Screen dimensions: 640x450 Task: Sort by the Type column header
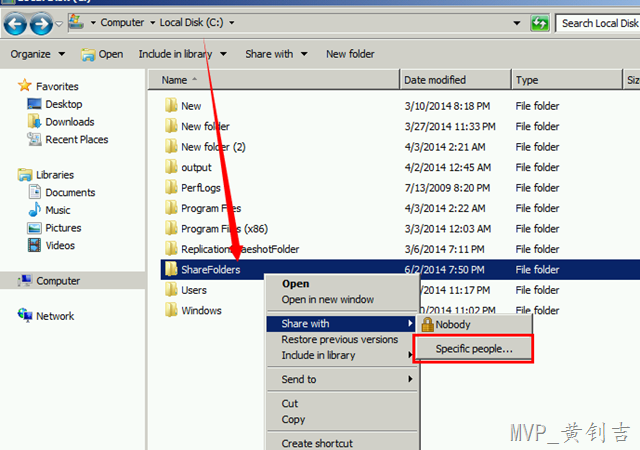coord(566,80)
